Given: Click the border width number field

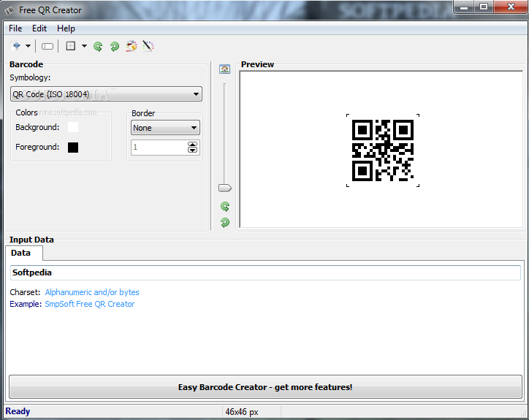Looking at the screenshot, I should tap(159, 148).
